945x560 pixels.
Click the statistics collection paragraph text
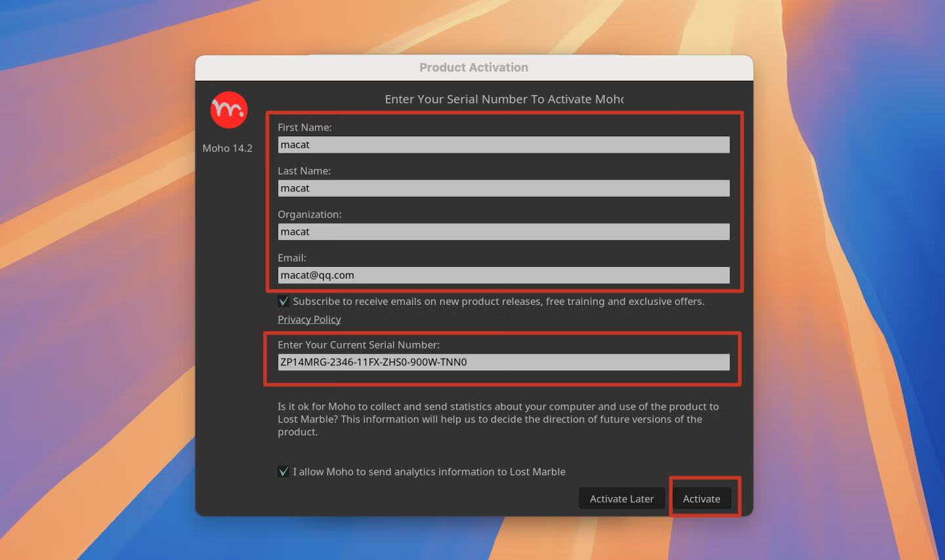(498, 419)
